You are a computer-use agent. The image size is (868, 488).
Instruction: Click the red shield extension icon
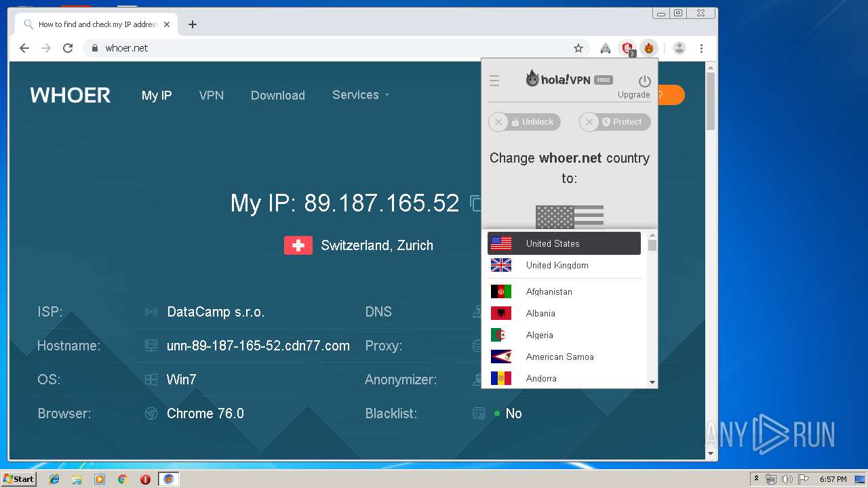coord(628,48)
